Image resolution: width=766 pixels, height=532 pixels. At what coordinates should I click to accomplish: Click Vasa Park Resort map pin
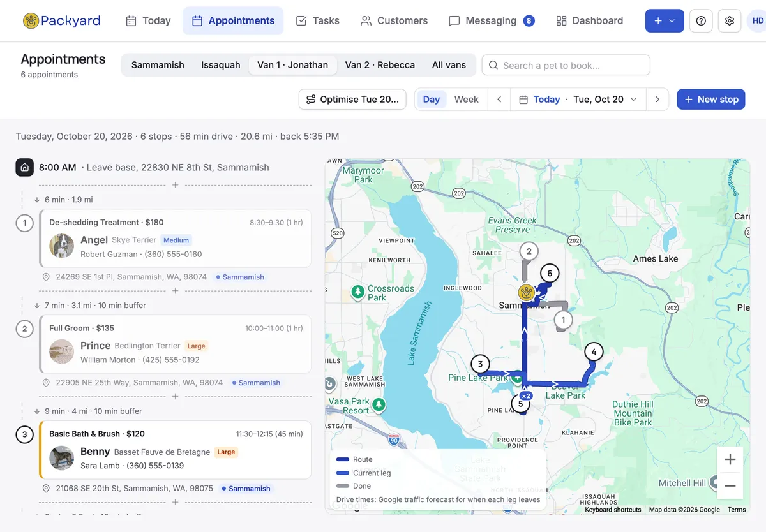[x=379, y=404]
